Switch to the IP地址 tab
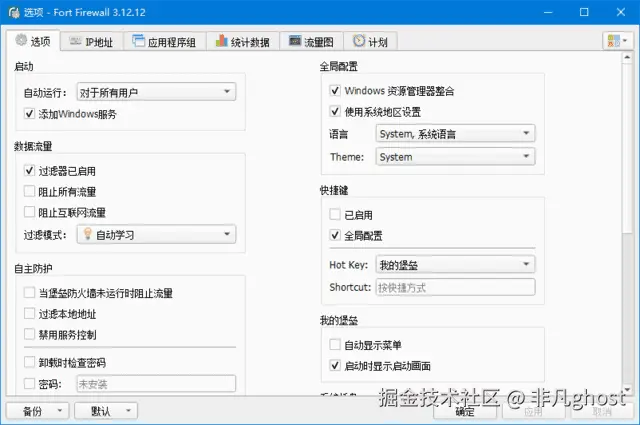 tap(92, 41)
